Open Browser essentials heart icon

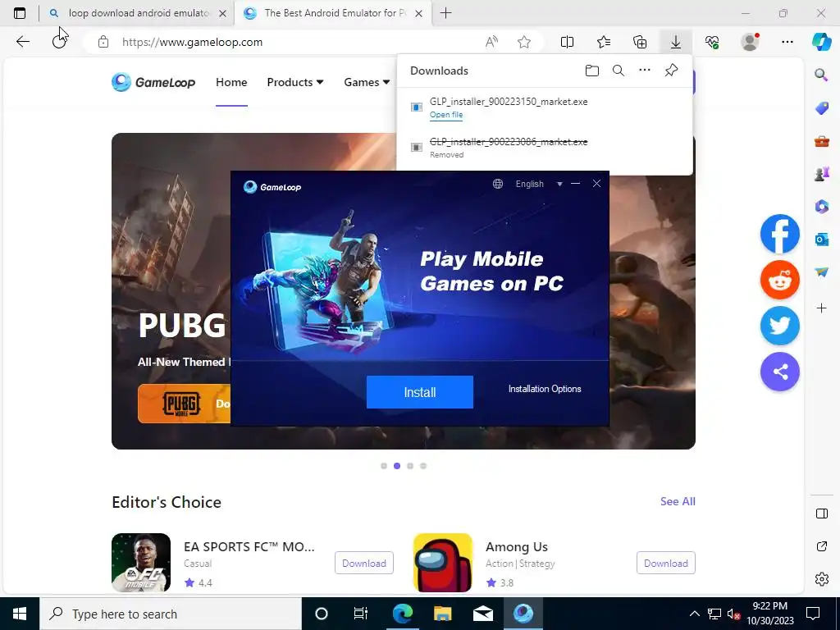pos(712,42)
